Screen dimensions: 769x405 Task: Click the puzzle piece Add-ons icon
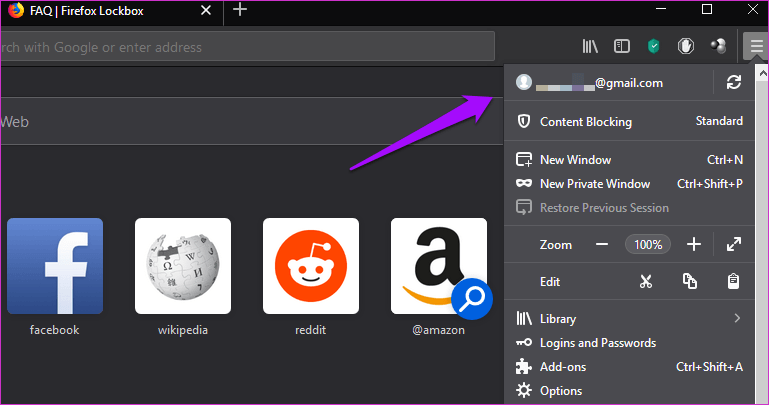tap(524, 366)
